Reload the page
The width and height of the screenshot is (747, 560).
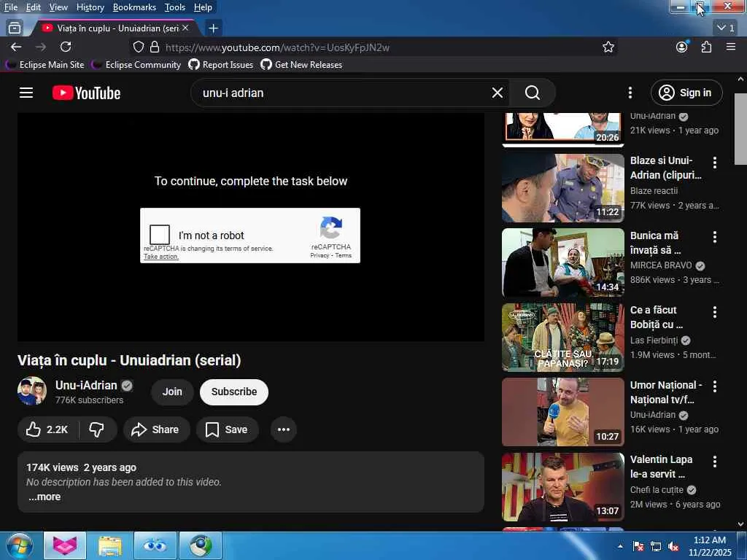pos(66,47)
